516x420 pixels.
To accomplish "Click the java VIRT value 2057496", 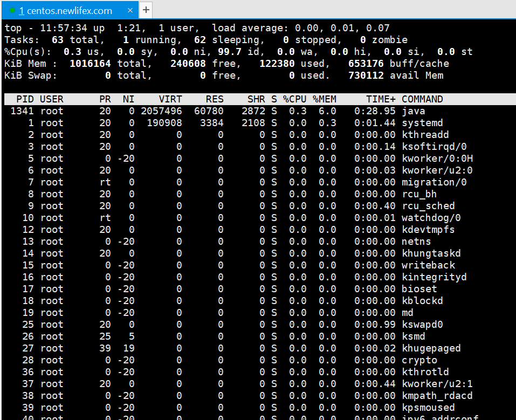I will point(161,111).
